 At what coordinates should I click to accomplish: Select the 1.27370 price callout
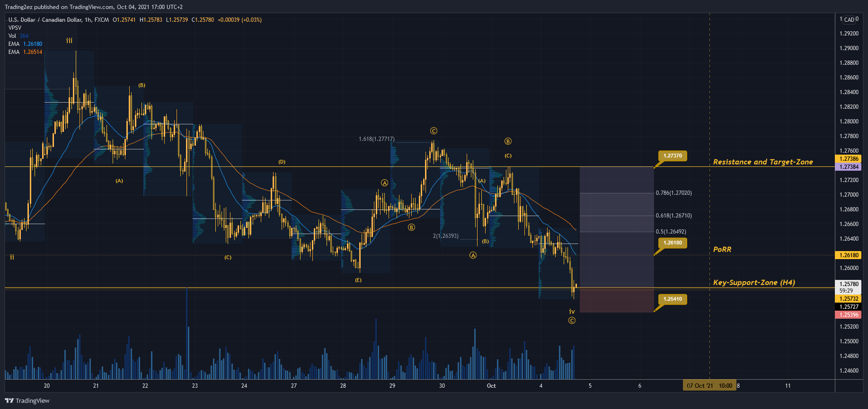673,156
